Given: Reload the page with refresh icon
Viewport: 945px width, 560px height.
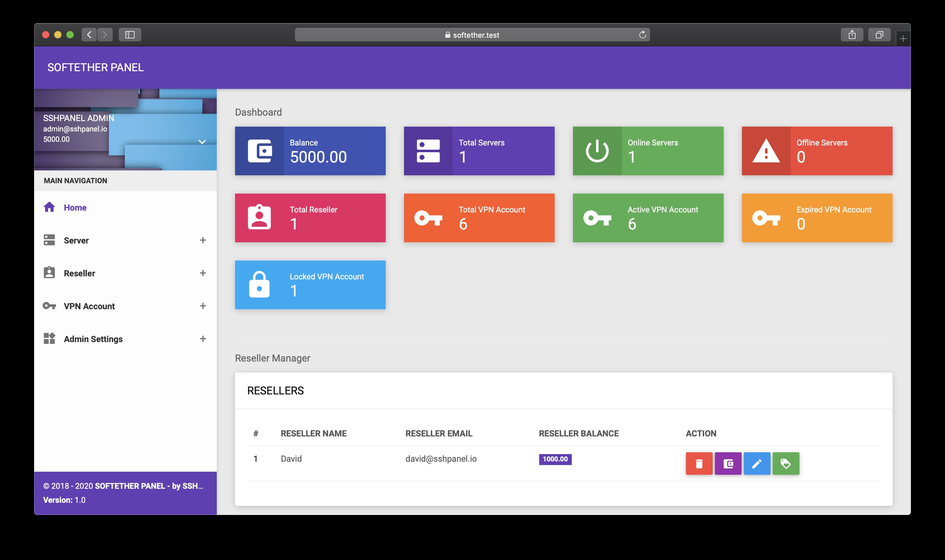Looking at the screenshot, I should tap(642, 35).
